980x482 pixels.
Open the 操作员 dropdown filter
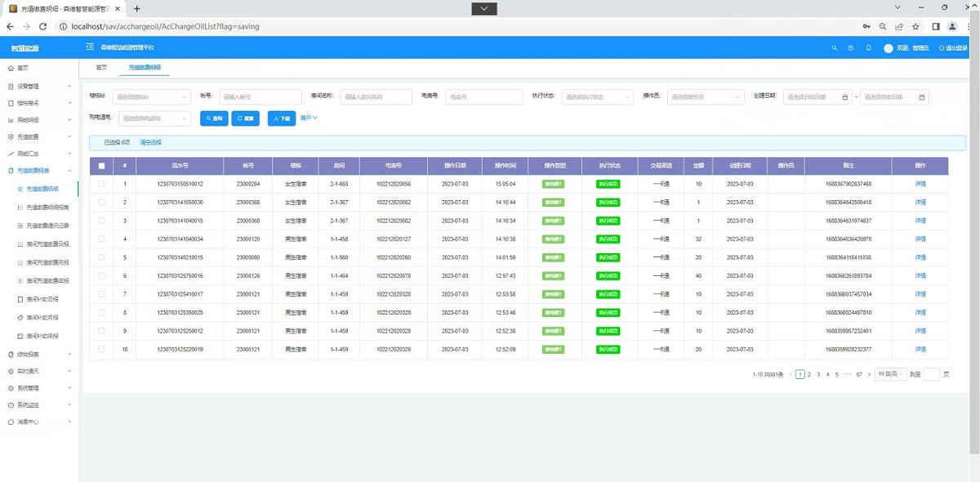point(706,97)
